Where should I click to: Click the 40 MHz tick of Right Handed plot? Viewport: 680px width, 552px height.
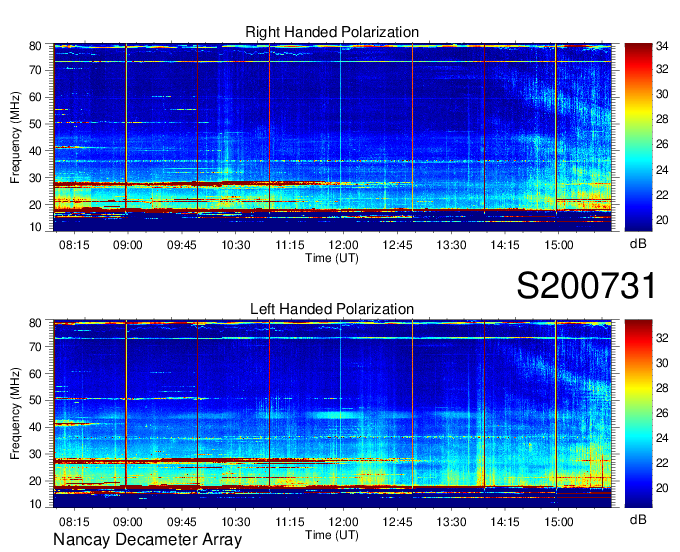35,151
